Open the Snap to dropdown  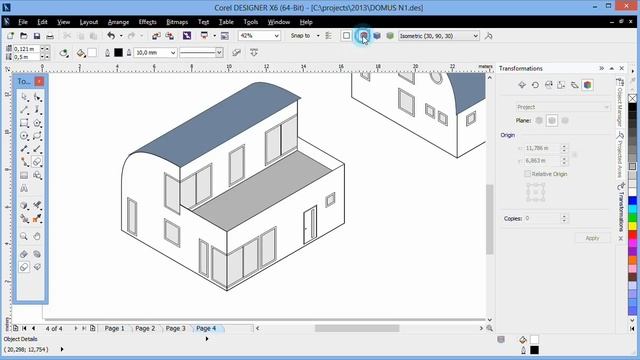pos(318,36)
